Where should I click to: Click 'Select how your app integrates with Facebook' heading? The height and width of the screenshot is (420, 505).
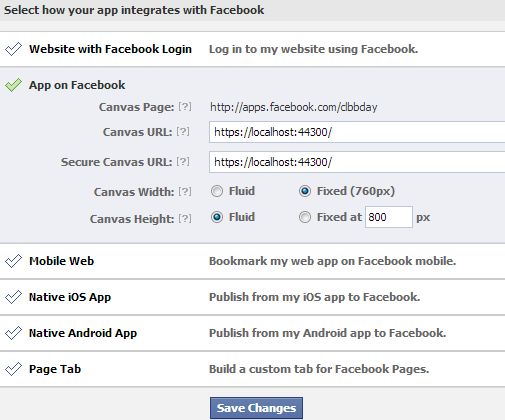point(134,10)
